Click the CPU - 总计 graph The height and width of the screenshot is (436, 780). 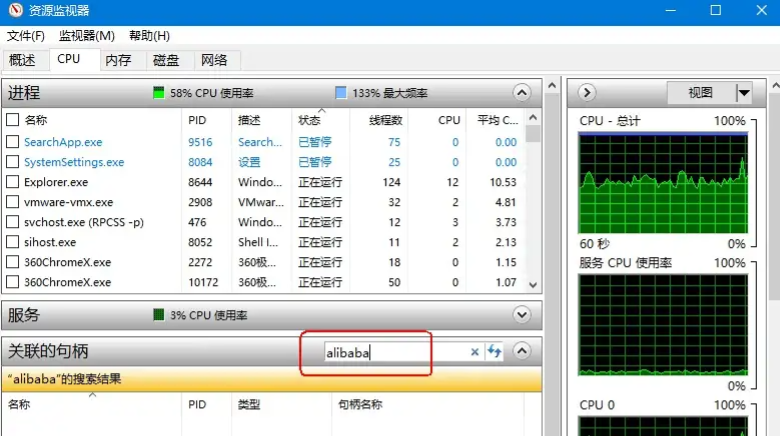point(663,183)
